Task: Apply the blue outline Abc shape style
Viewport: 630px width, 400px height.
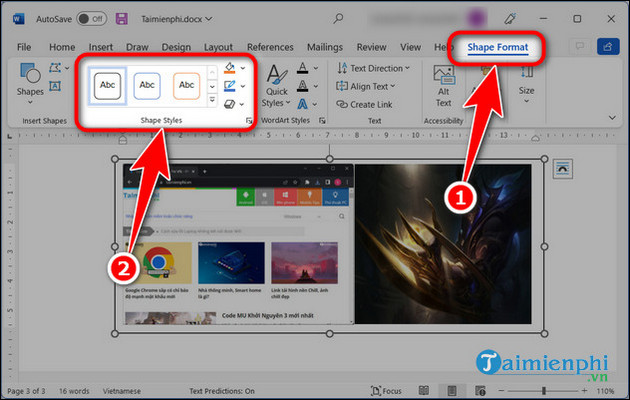Action: (x=147, y=86)
